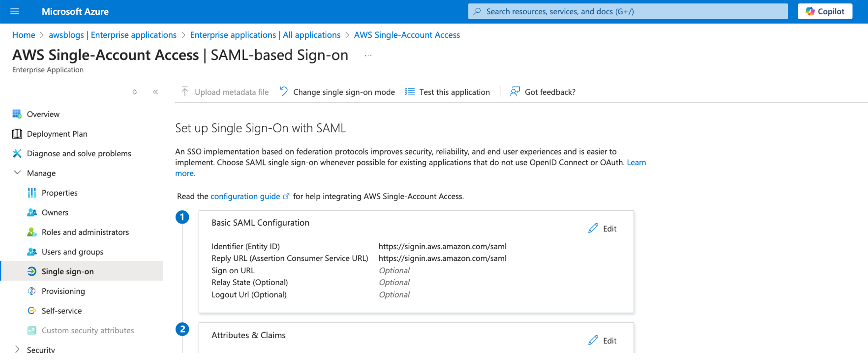Collapse the Manage section chevron

17,173
